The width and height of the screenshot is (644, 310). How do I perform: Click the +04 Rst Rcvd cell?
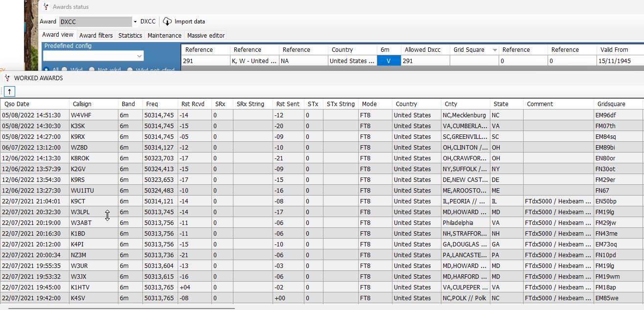point(194,288)
